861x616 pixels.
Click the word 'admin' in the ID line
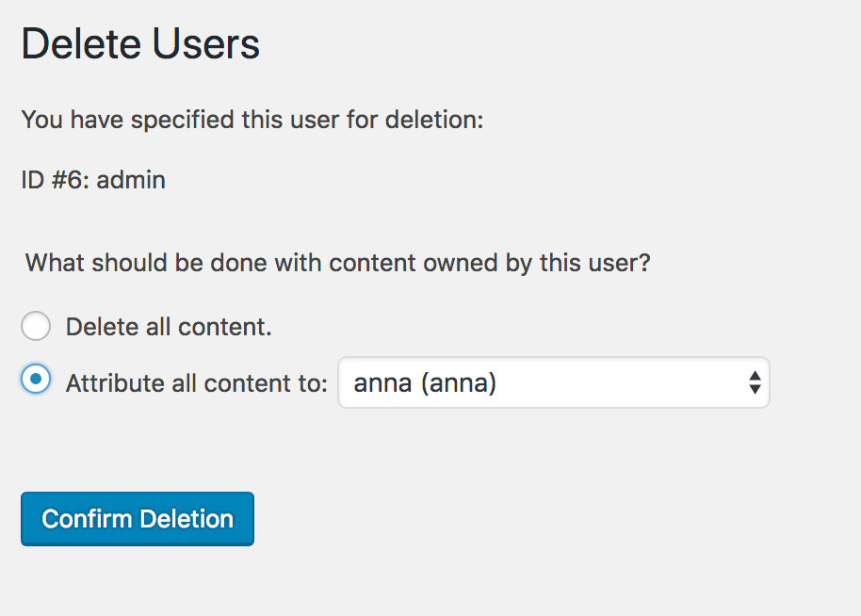(x=131, y=180)
